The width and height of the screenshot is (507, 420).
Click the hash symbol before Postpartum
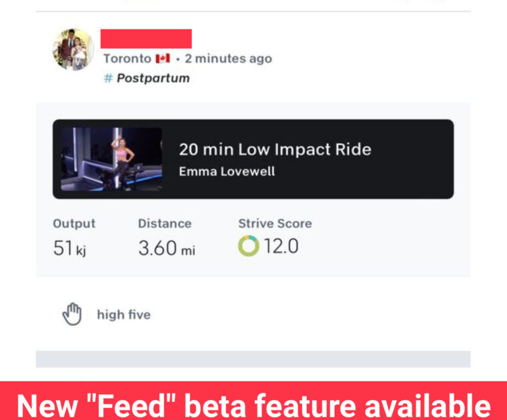[x=107, y=78]
